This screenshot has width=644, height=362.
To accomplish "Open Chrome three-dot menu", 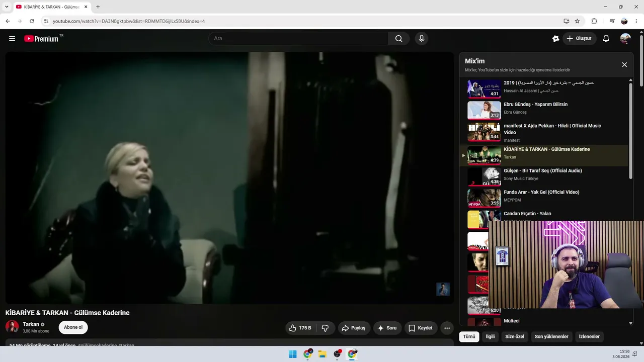I will point(637,21).
